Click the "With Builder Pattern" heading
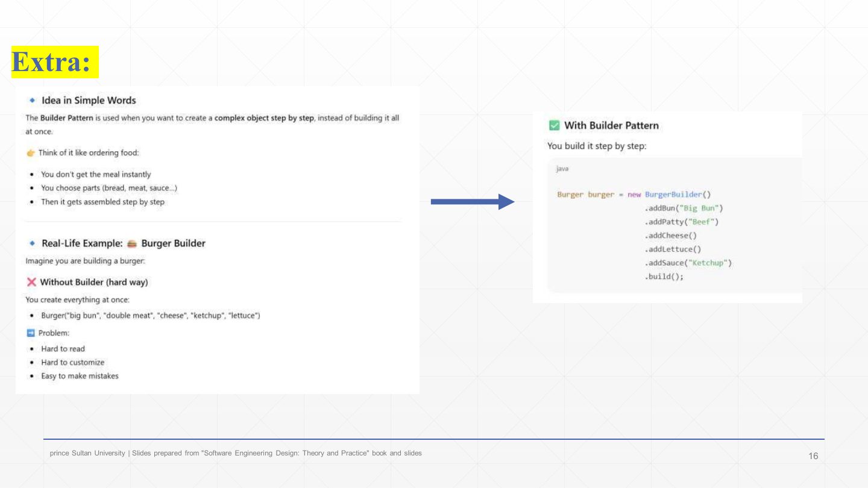The width and height of the screenshot is (868, 488). pos(611,125)
